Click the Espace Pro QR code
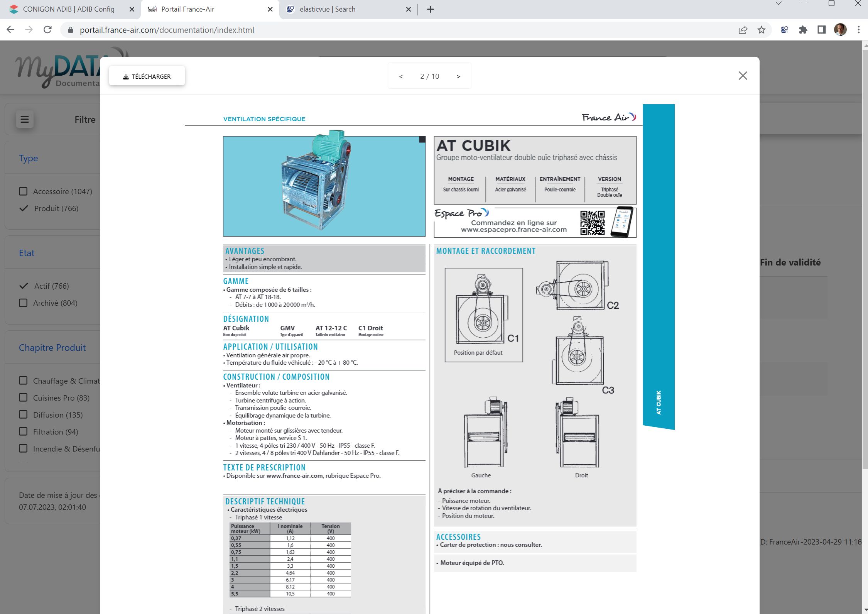This screenshot has height=614, width=868. 593,223
